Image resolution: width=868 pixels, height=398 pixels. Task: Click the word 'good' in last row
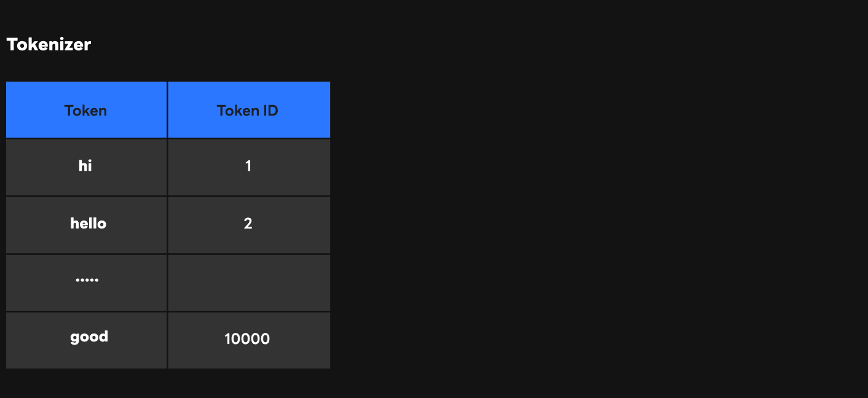point(89,337)
